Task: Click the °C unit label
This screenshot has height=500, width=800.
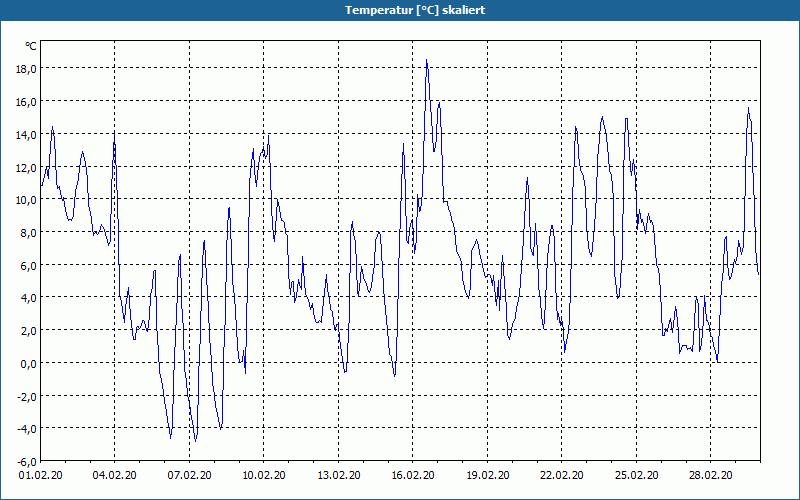Action: (31, 46)
